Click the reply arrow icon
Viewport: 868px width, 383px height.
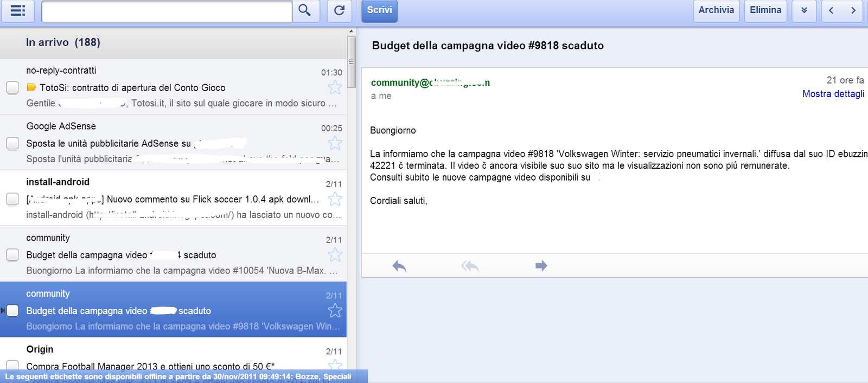click(399, 266)
